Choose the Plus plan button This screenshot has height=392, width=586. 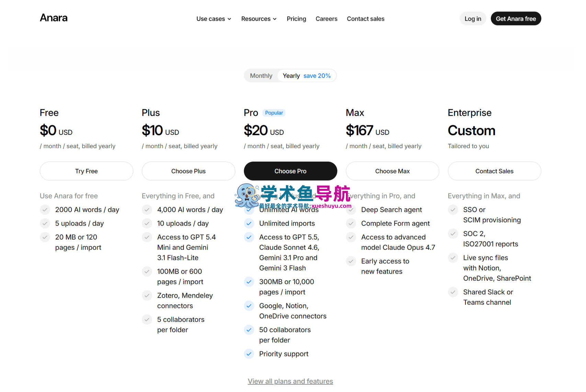click(x=189, y=171)
